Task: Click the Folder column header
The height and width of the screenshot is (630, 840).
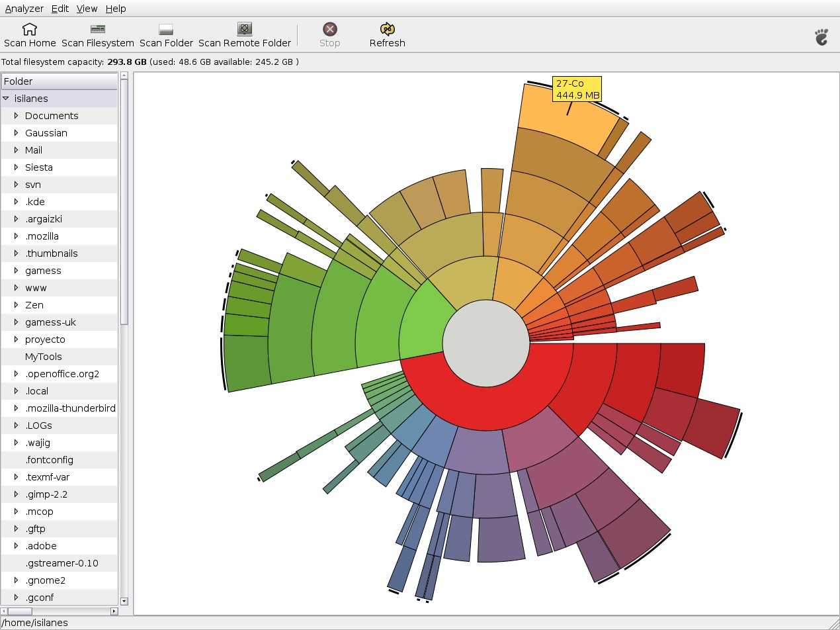Action: pyautogui.click(x=60, y=81)
